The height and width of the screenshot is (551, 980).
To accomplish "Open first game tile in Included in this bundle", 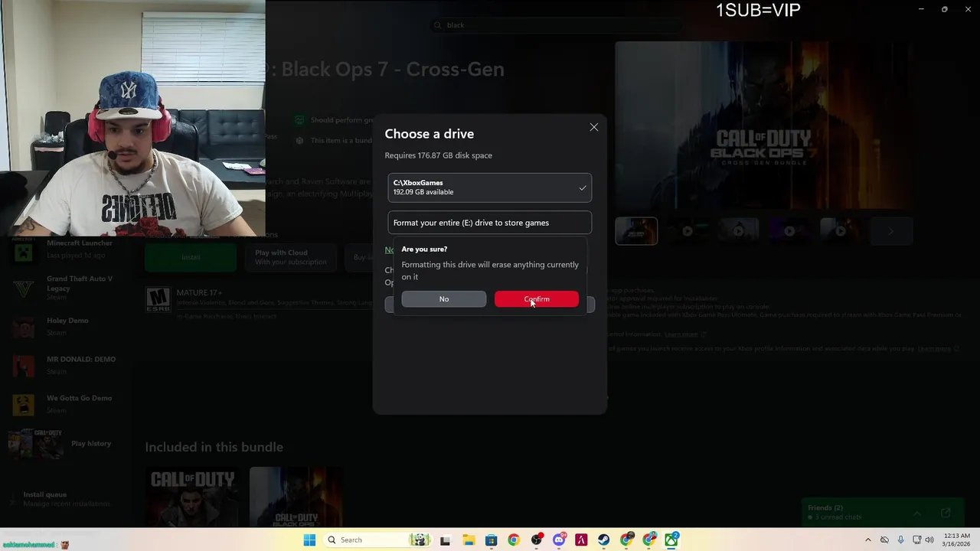I will point(193,497).
